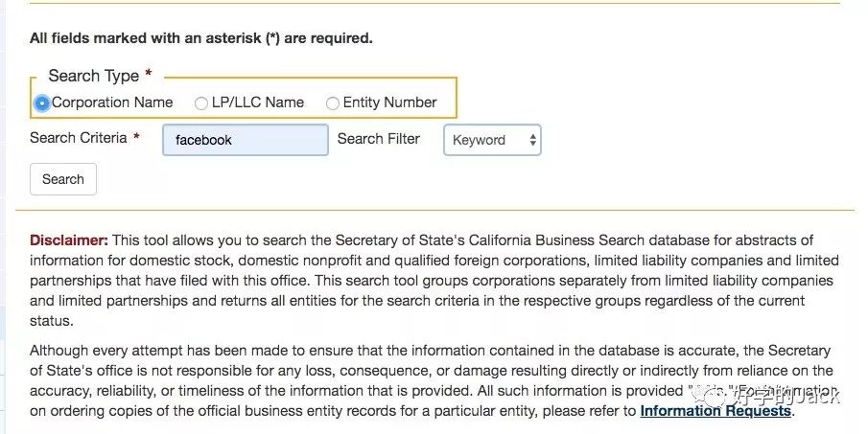
Task: Select the Corporation Name radio button
Action: point(42,103)
